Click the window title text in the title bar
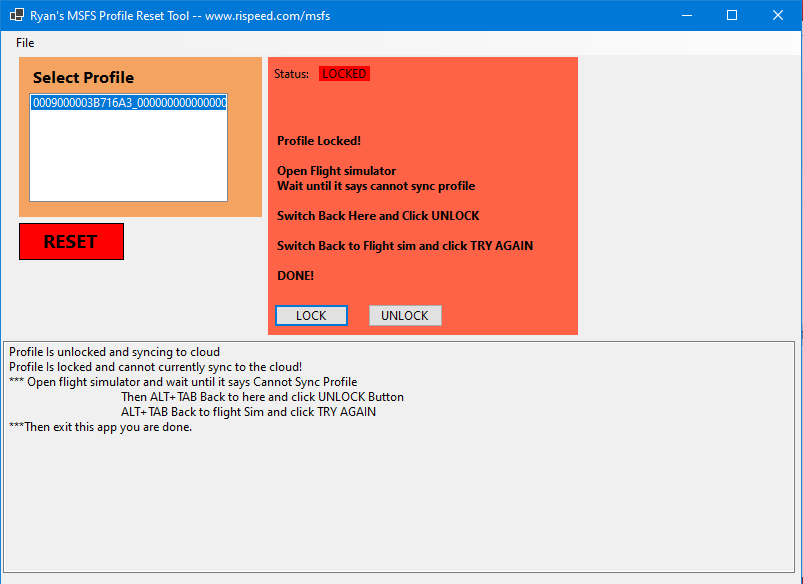This screenshot has height=584, width=803. [x=180, y=16]
